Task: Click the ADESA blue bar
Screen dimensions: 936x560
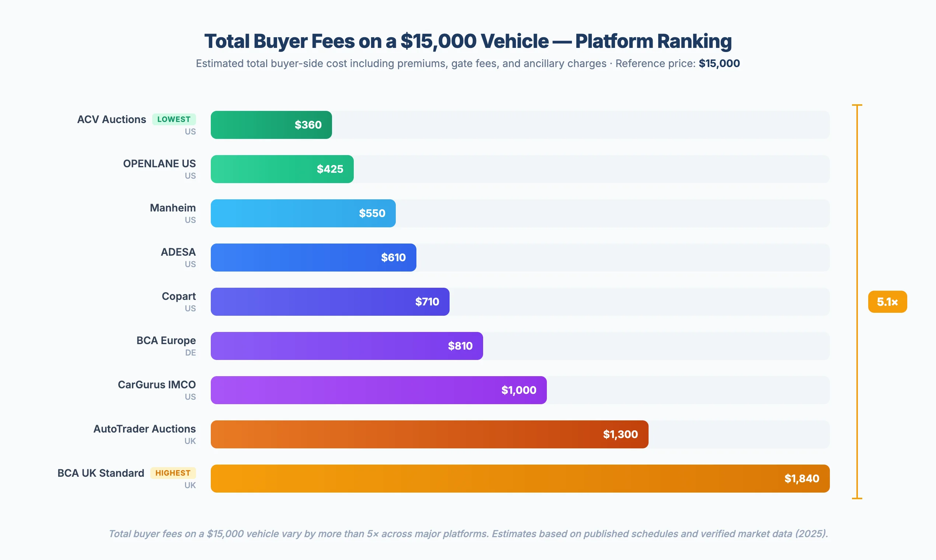Action: coord(312,258)
